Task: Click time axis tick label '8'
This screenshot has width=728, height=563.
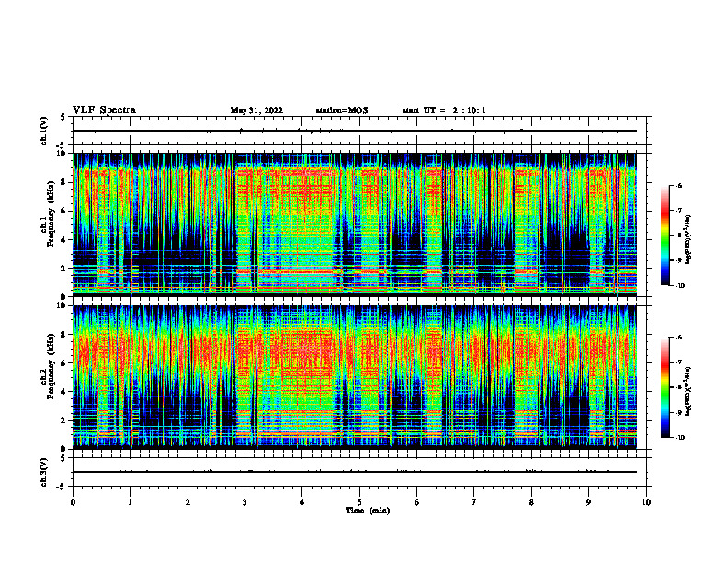Action: (x=531, y=502)
